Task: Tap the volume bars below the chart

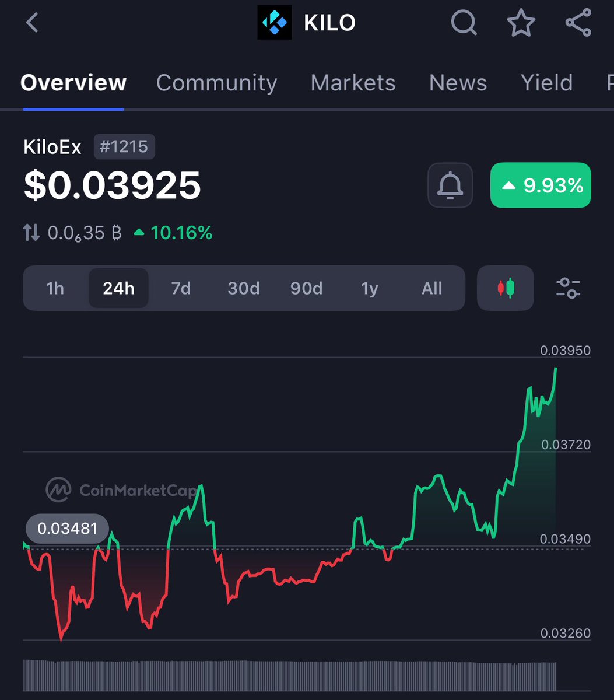Action: [290, 675]
